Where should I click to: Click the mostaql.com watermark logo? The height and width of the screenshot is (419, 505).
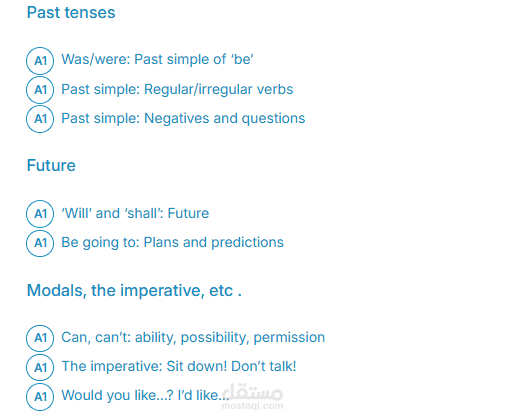252,397
